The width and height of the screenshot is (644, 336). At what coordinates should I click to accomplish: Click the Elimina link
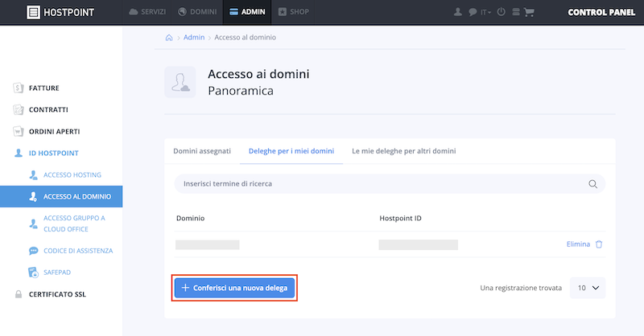pos(578,244)
